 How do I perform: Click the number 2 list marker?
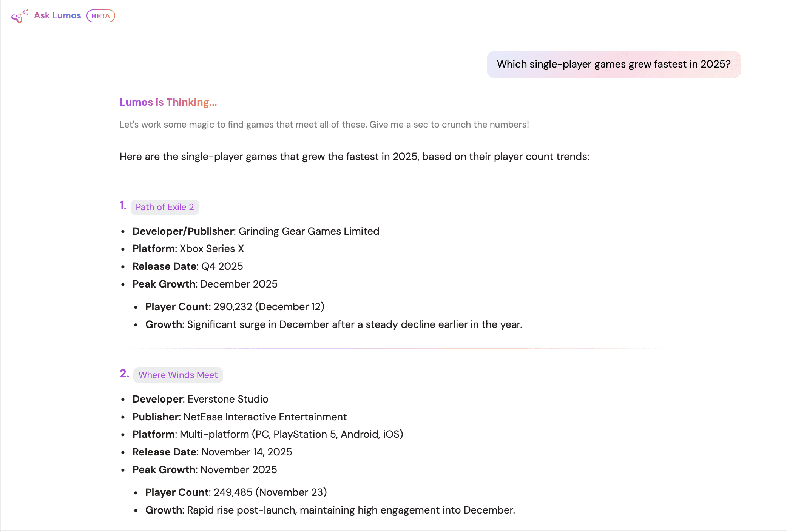[124, 374]
